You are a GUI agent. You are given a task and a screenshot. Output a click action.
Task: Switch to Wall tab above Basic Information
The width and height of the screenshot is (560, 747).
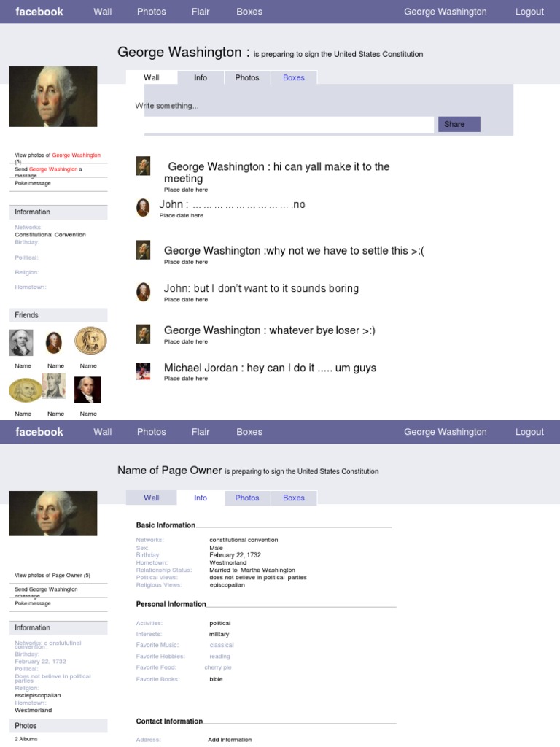pos(152,498)
